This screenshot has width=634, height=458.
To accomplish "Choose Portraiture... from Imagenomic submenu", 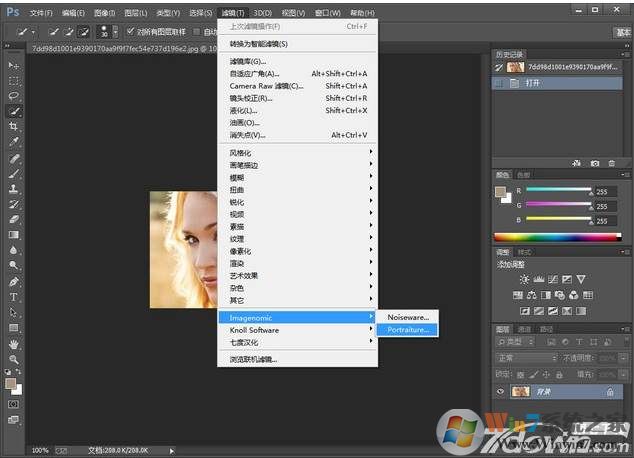I will pos(408,329).
